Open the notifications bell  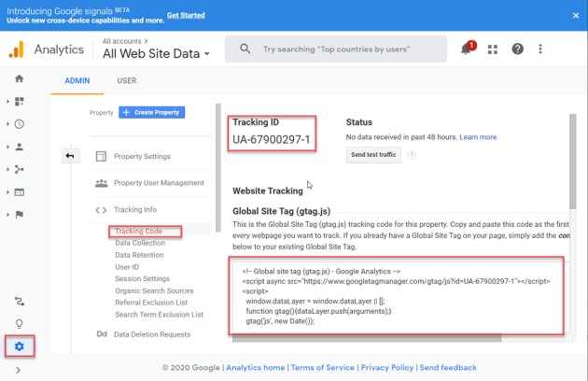pyautogui.click(x=467, y=49)
